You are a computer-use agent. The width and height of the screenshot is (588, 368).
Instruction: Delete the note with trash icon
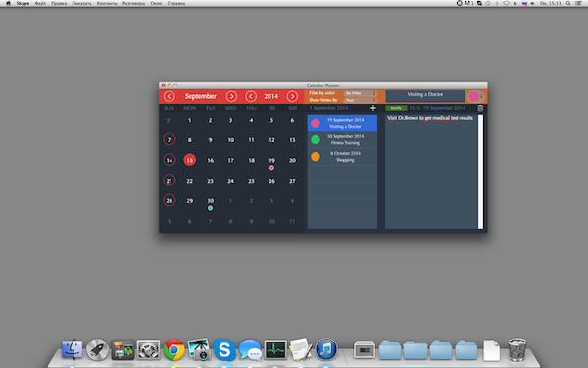[480, 108]
